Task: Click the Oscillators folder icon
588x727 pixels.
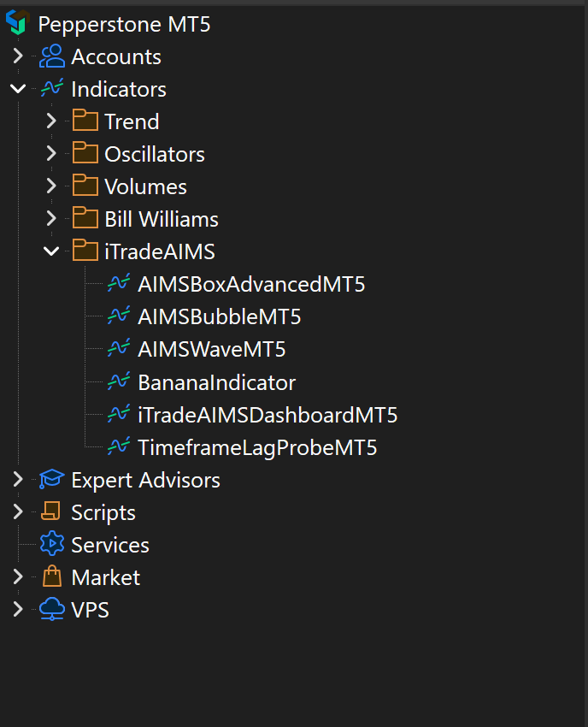Action: pos(85,153)
